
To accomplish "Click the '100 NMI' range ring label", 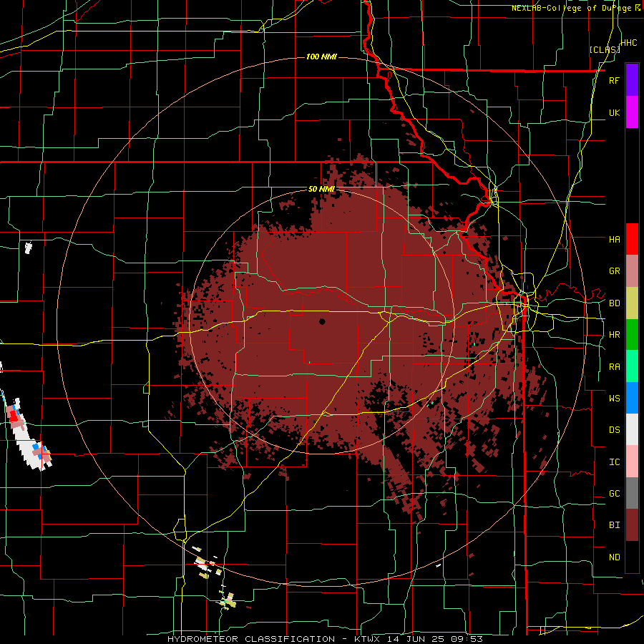I will (x=321, y=57).
